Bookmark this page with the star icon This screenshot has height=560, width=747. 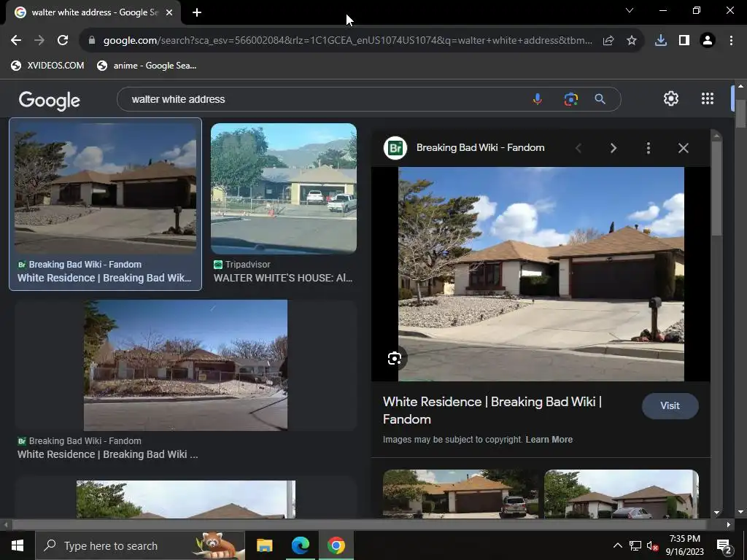coord(632,41)
